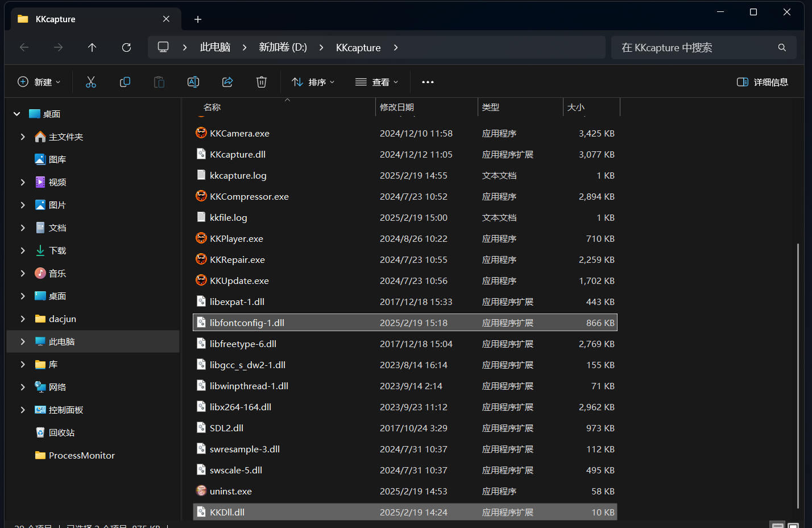
Task: Select 图库 in navigation pane
Action: 57,159
